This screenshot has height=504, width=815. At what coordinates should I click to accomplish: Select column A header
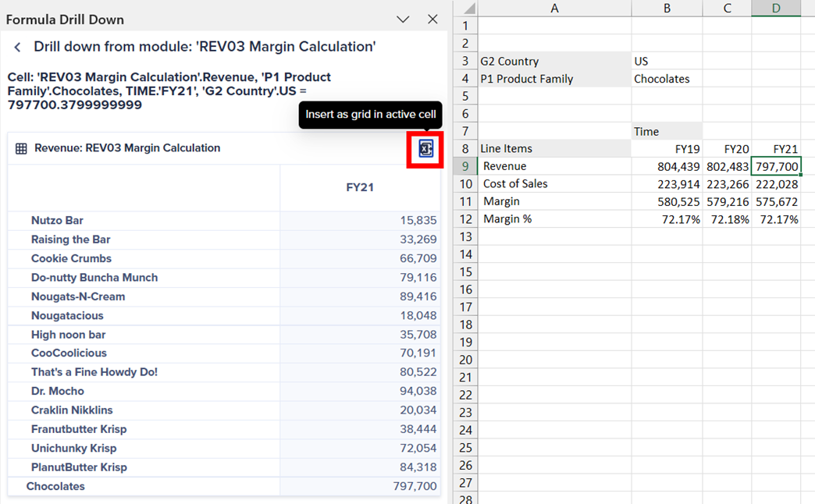click(x=554, y=8)
